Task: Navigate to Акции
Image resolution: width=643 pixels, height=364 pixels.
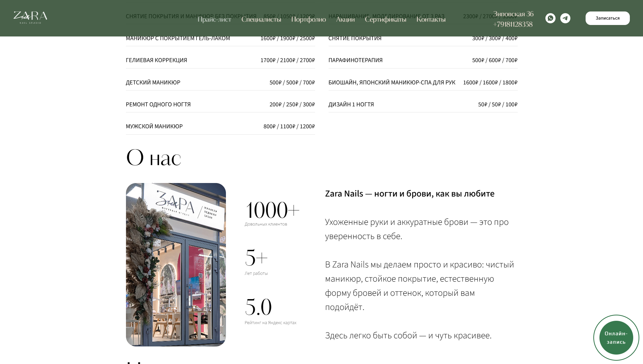Action: pyautogui.click(x=345, y=19)
